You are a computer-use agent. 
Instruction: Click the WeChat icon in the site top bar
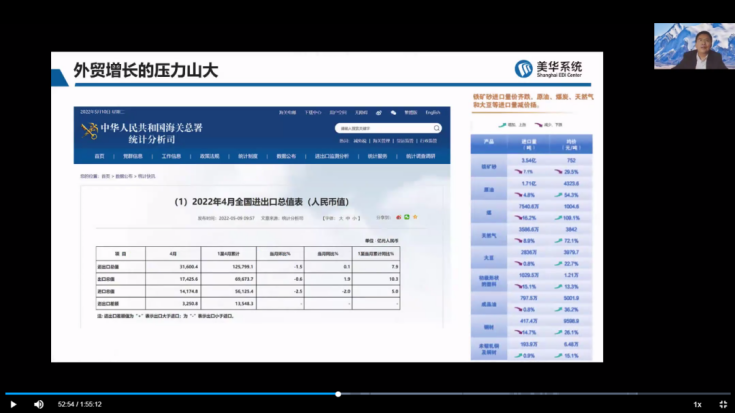393,113
